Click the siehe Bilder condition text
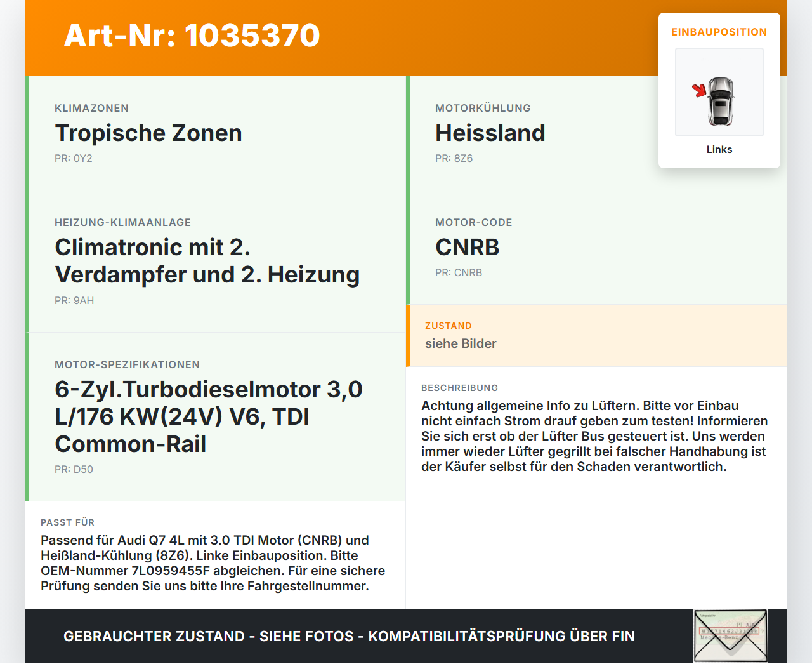Viewport: 812px width, 664px height. (x=461, y=343)
